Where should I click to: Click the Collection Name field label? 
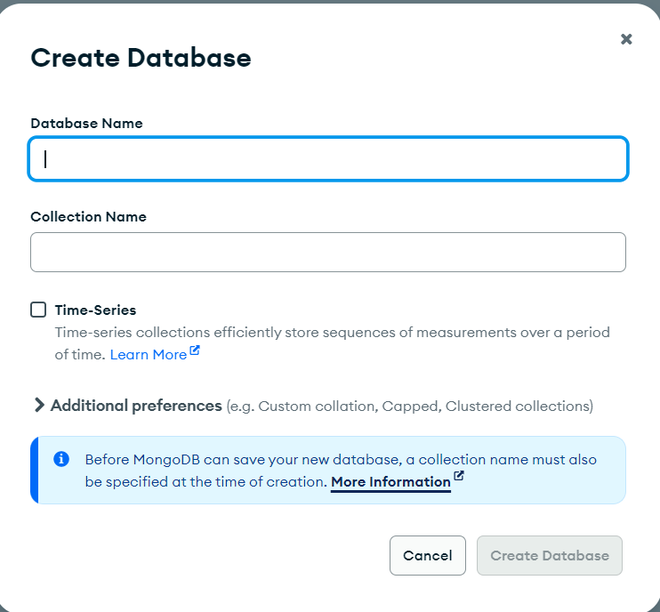(88, 216)
